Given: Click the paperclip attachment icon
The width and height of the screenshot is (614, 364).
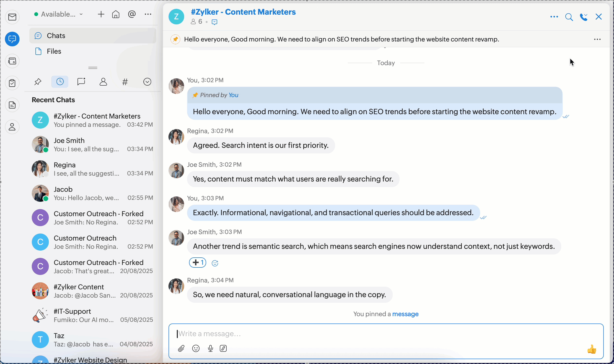Looking at the screenshot, I should [181, 348].
